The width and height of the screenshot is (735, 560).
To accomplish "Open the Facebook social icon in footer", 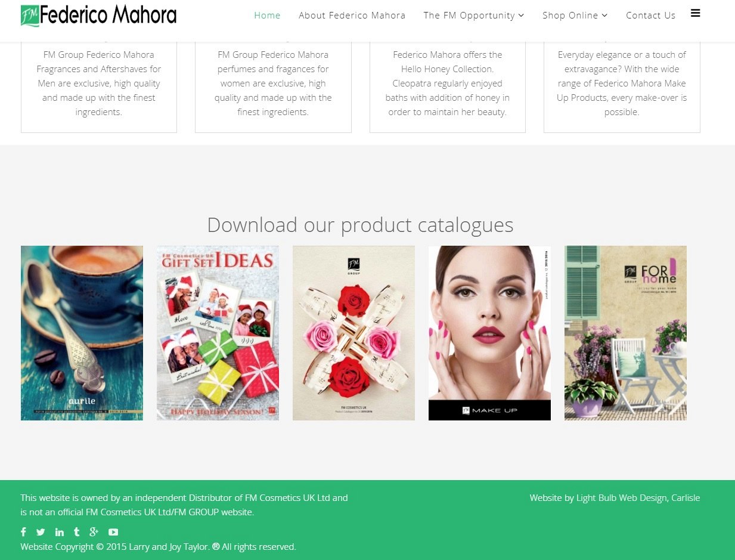I will [23, 532].
